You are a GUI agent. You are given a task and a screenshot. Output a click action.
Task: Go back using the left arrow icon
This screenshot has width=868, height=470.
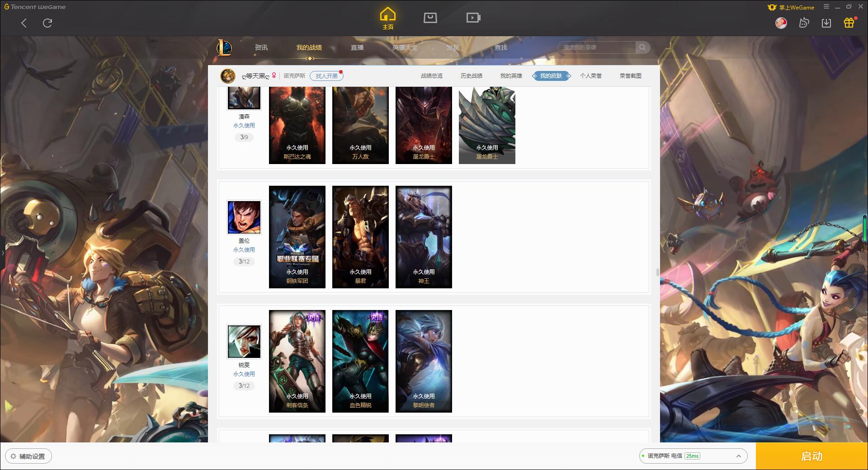(x=24, y=23)
